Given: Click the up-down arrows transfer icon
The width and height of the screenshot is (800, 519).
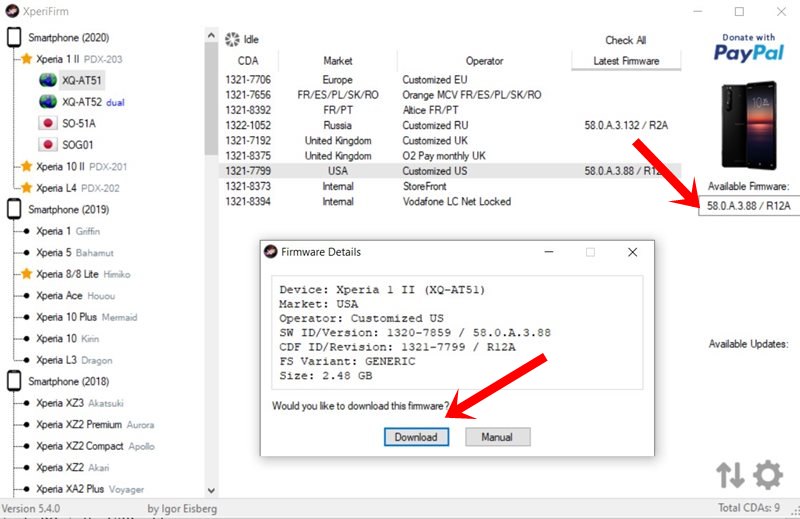Looking at the screenshot, I should pyautogui.click(x=730, y=475).
